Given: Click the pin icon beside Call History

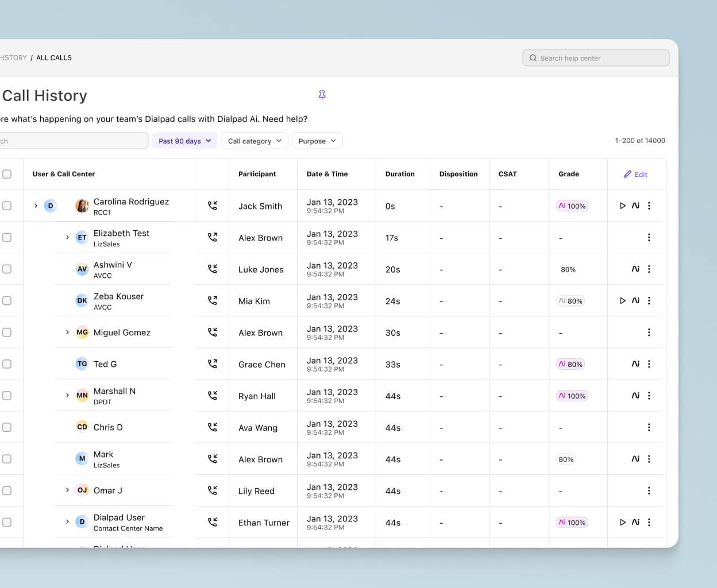Looking at the screenshot, I should coord(322,95).
